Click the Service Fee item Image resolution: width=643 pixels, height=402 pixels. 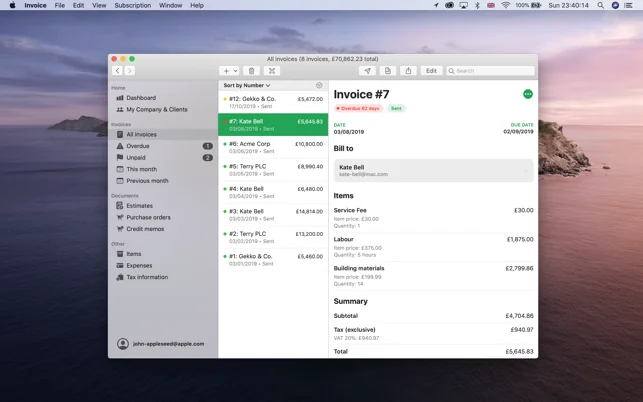433,218
